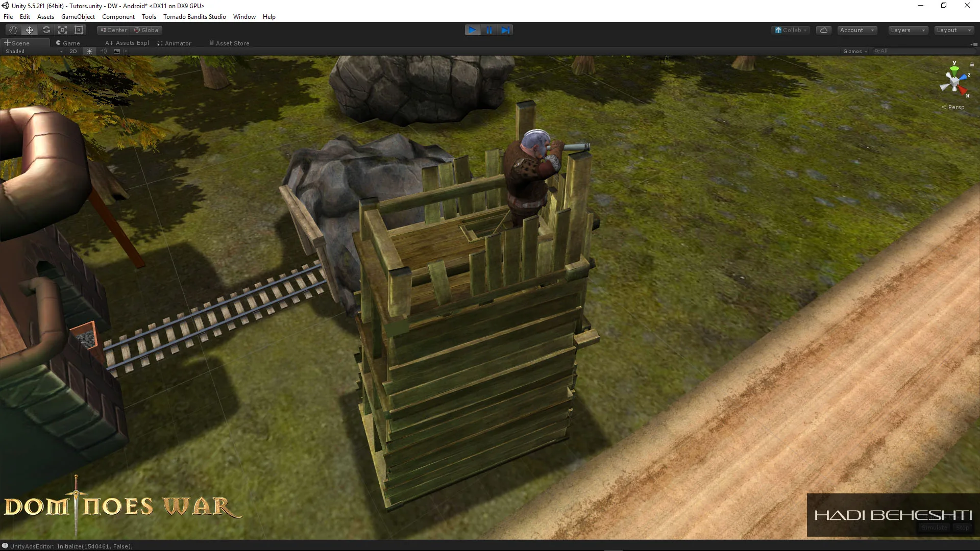Toggle scene effects image button
The height and width of the screenshot is (551, 980).
click(x=117, y=51)
